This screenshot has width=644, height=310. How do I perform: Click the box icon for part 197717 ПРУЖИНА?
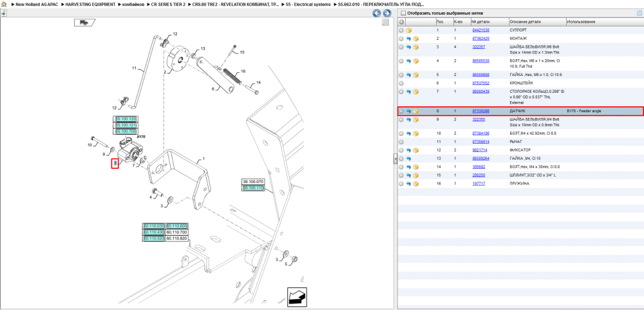[x=415, y=184]
